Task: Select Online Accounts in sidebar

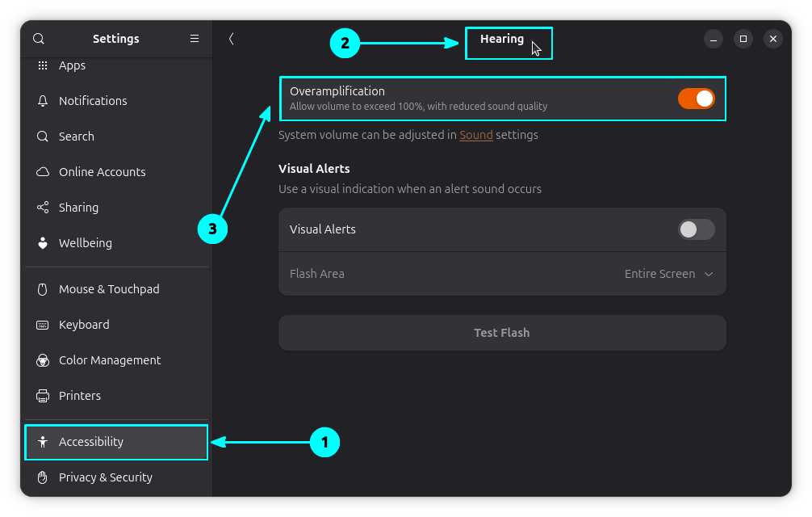Action: coord(116,172)
